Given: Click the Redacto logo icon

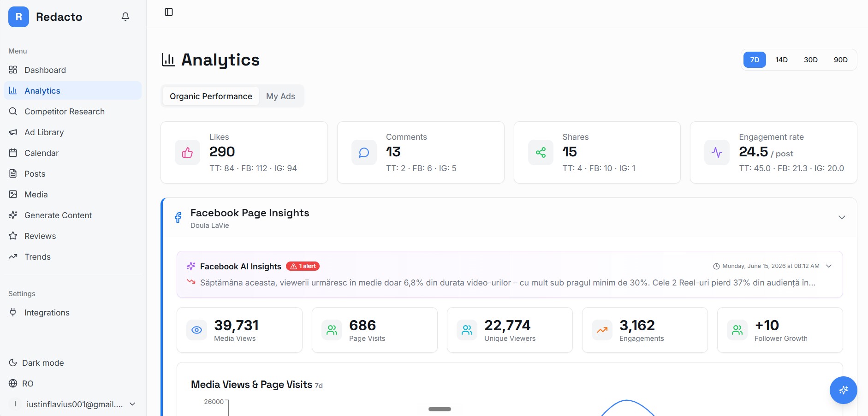Looking at the screenshot, I should 18,17.
